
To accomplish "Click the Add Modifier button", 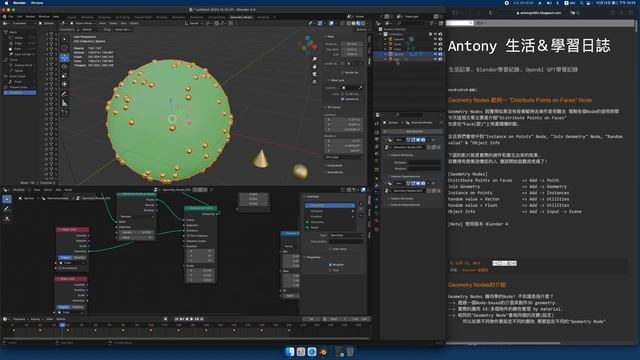I will 413,131.
